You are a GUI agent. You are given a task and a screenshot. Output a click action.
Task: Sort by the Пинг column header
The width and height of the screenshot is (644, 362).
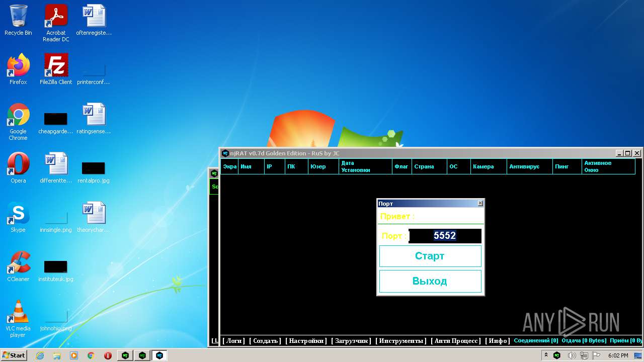coord(567,166)
